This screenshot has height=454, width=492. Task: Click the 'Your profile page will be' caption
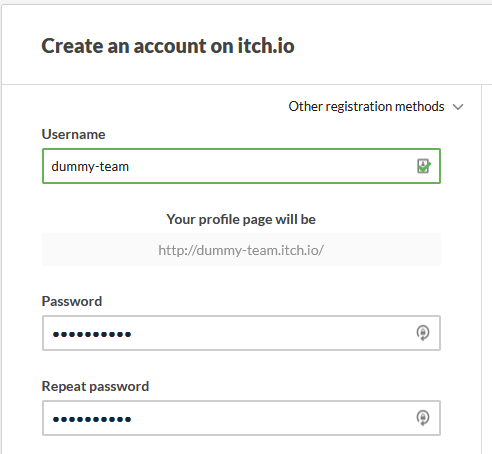[x=241, y=219]
